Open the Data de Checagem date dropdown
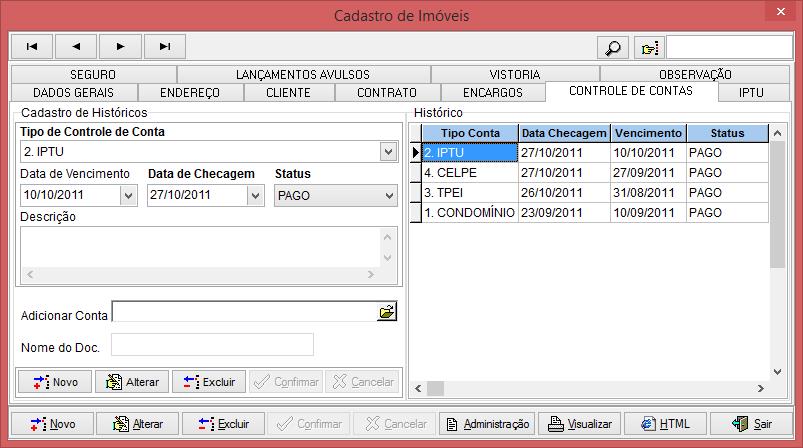The image size is (803, 448). coord(255,196)
